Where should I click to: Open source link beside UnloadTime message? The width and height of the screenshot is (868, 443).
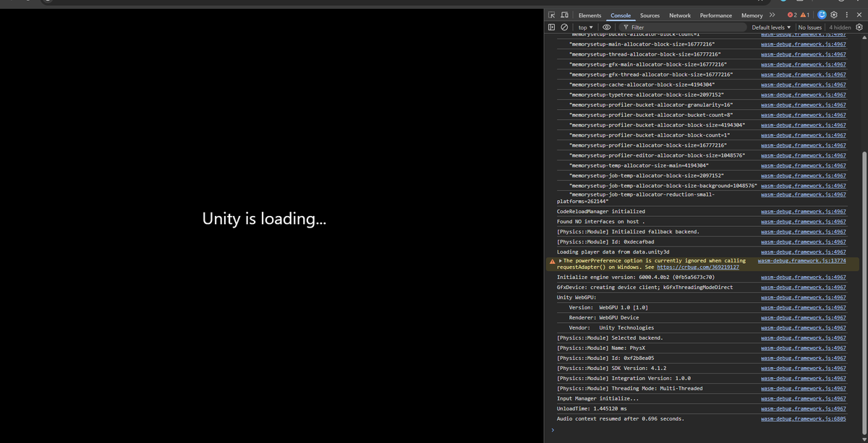click(x=804, y=408)
